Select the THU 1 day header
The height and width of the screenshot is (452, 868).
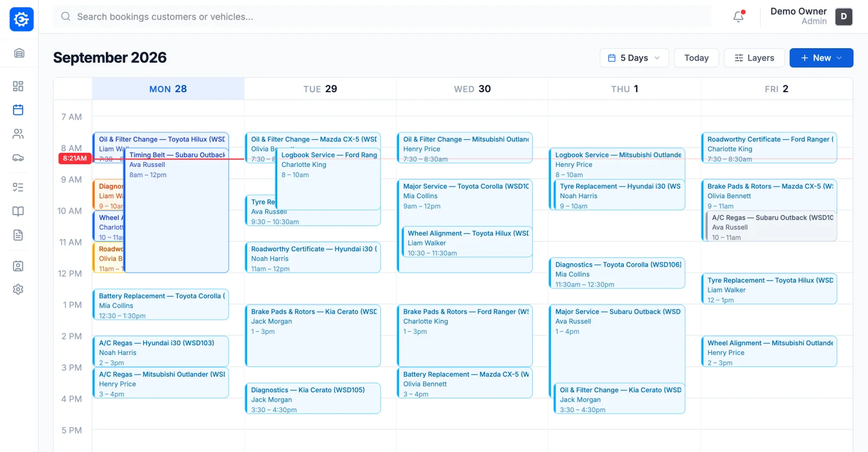tap(624, 89)
